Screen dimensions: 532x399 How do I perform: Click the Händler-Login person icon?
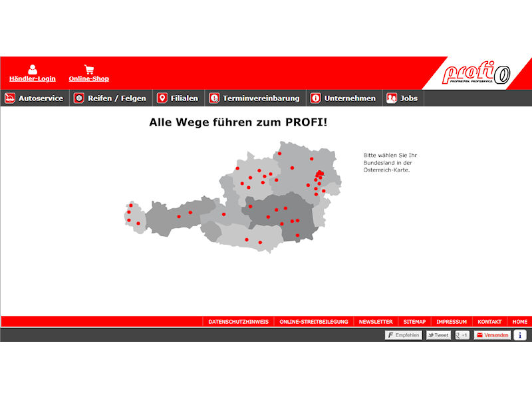[33, 69]
